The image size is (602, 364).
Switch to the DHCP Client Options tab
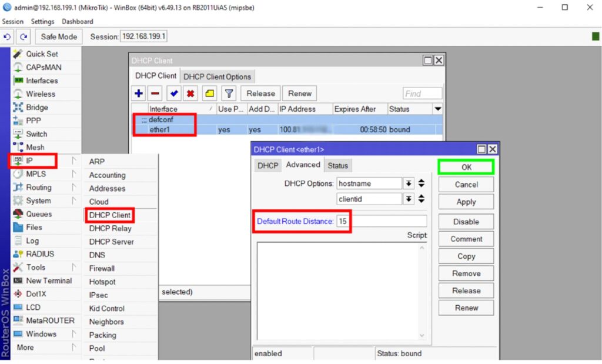click(217, 76)
